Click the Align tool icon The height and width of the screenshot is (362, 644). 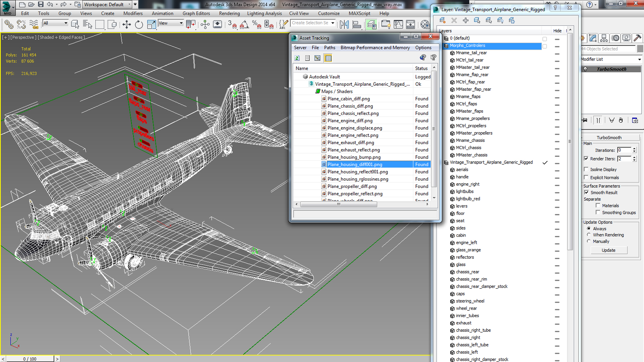pos(357,24)
